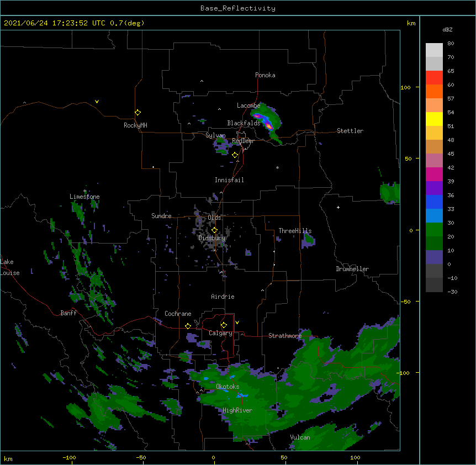Click the Ponoka city label

tap(265, 75)
